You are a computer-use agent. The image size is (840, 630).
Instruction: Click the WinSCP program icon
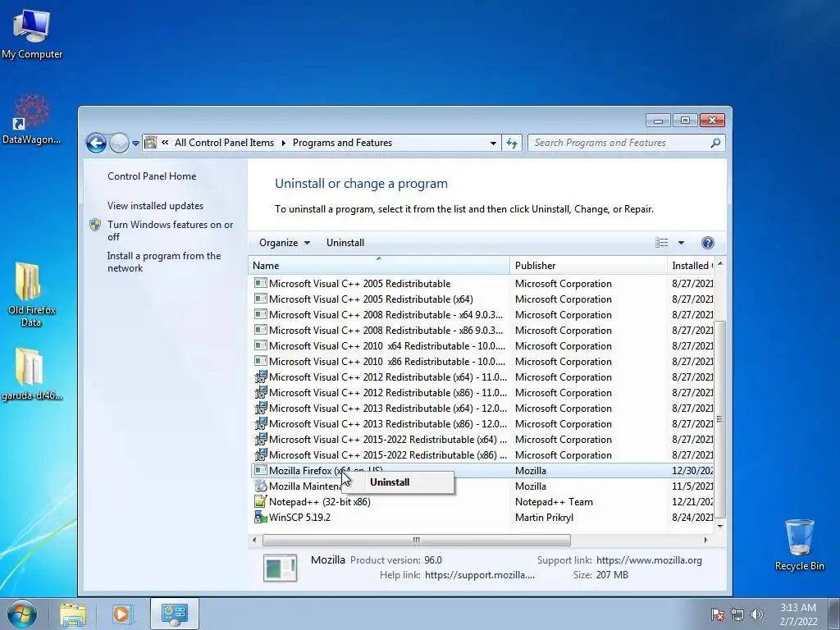pos(260,518)
